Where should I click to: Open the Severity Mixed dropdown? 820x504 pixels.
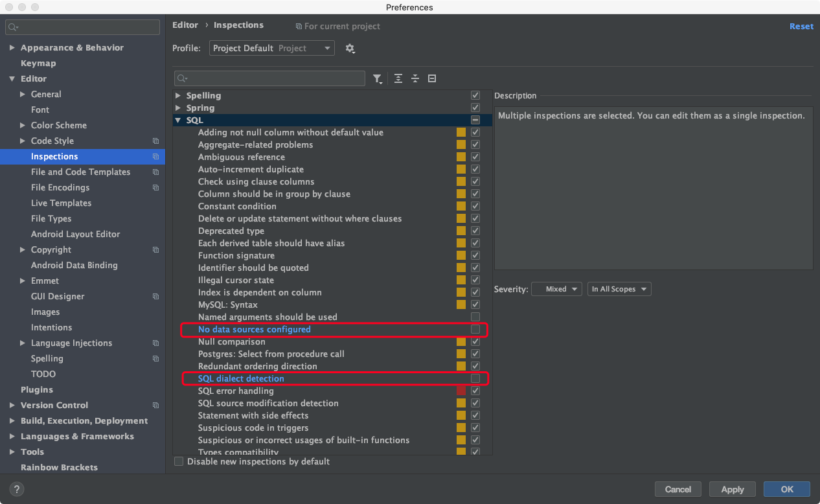click(556, 289)
